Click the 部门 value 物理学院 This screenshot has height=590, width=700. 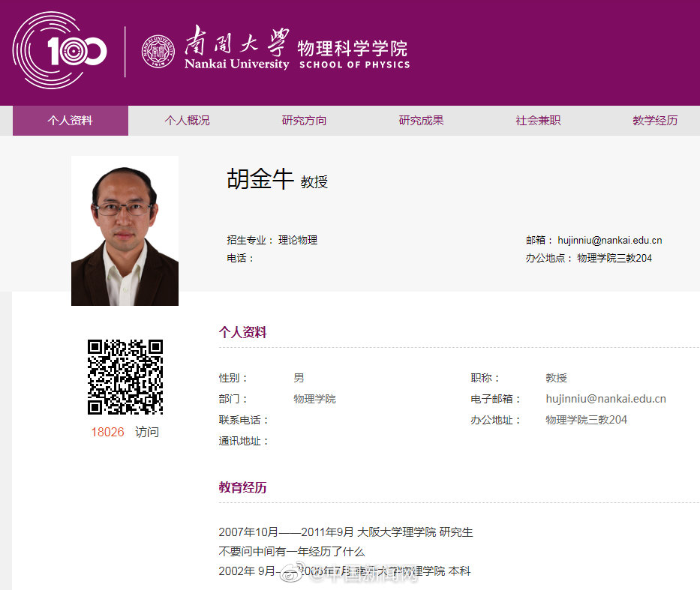click(314, 399)
